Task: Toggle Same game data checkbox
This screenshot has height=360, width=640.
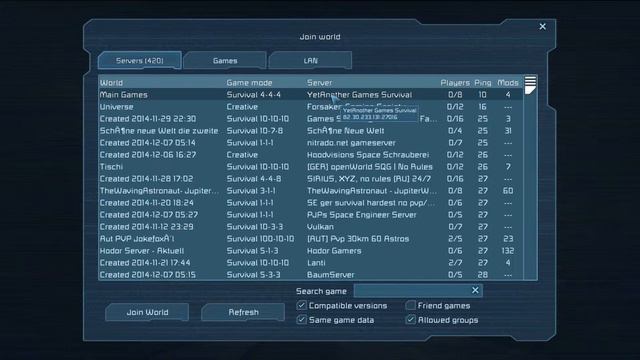Action: pos(302,320)
